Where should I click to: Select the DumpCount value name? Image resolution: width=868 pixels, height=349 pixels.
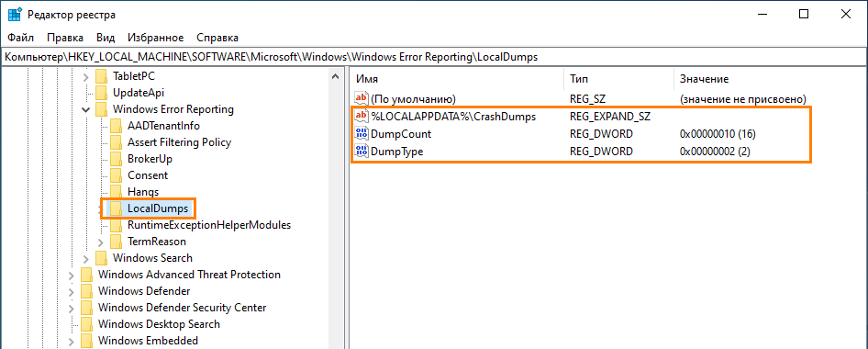[x=401, y=134]
